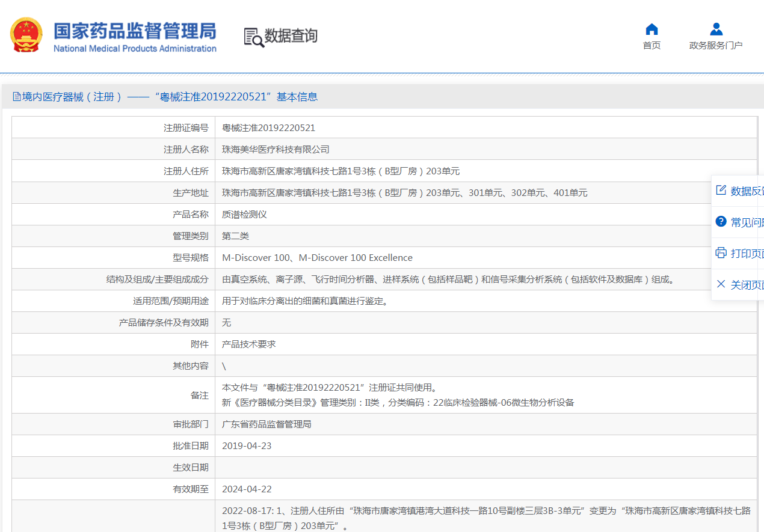This screenshot has width=764, height=532.
Task: Click the 产品技术要求 attachment text
Action: pyautogui.click(x=248, y=344)
